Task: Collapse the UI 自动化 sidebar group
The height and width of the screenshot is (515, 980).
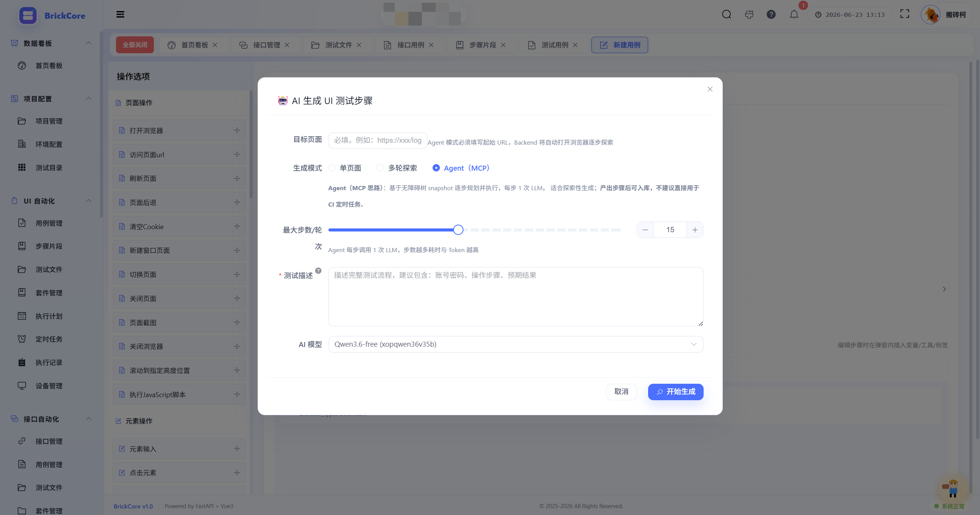Action: click(x=88, y=201)
